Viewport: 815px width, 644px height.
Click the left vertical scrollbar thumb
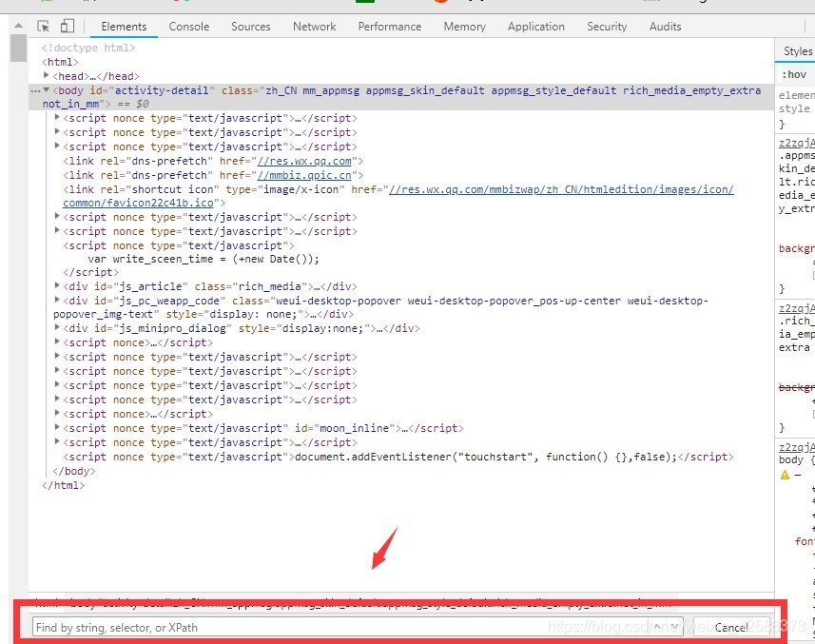[18, 48]
